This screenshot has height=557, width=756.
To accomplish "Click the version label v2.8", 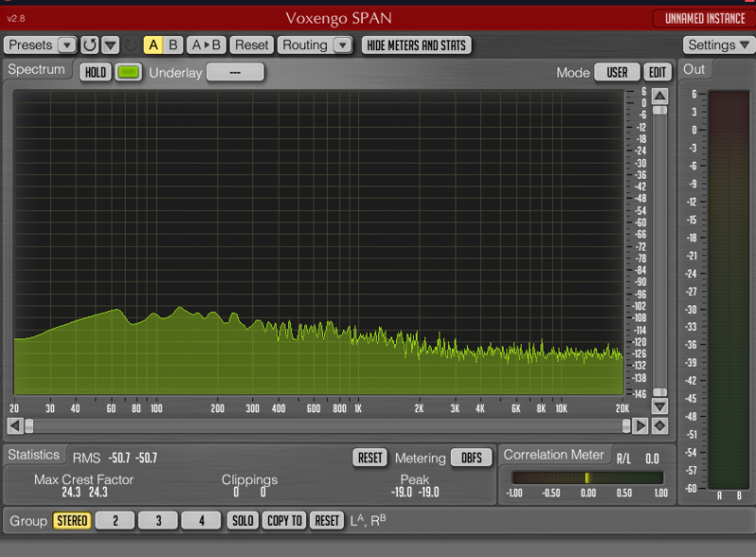I will click(16, 18).
